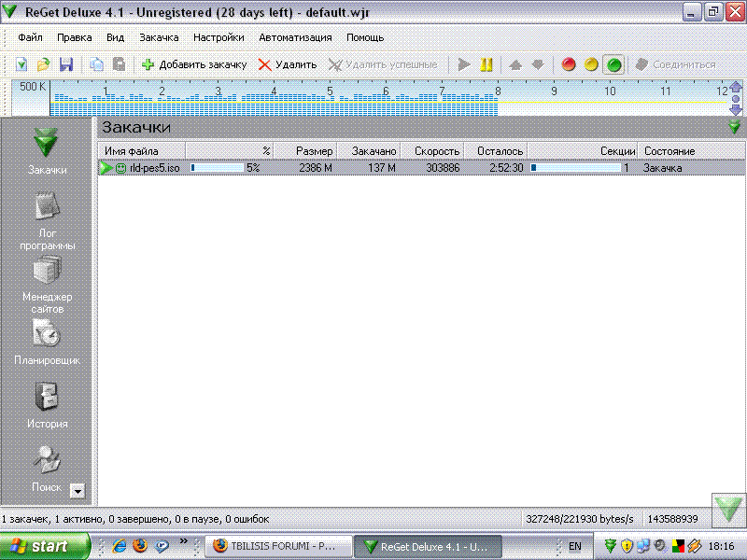Click the copy icon in toolbar

click(97, 64)
